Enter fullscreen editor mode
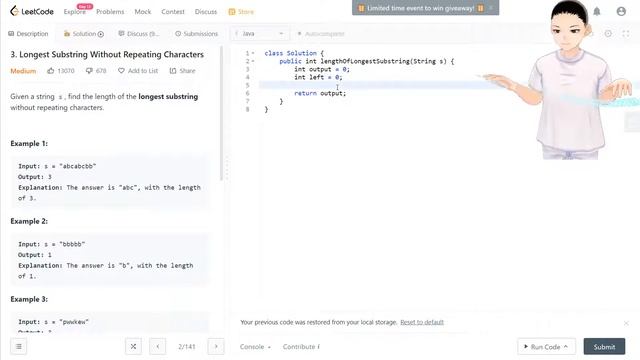 (626, 34)
